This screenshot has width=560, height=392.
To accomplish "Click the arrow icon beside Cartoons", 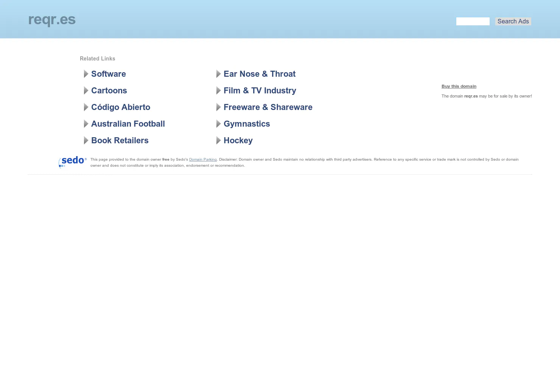I will [x=86, y=91].
